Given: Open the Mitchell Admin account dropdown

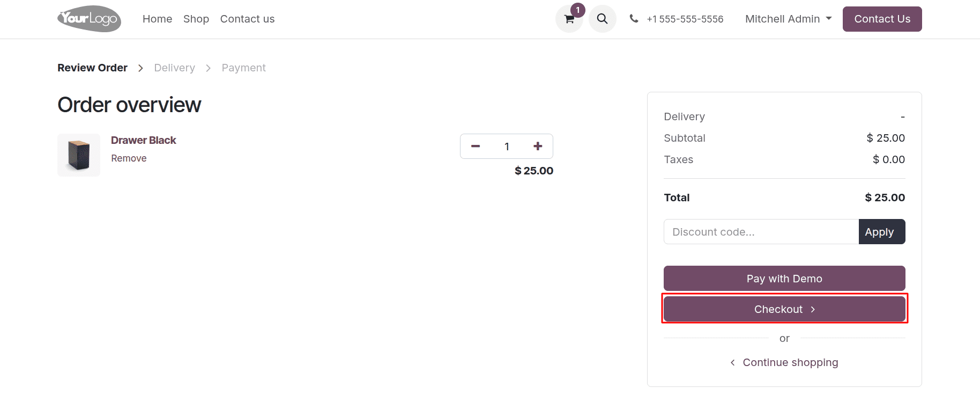Looking at the screenshot, I should [x=788, y=19].
